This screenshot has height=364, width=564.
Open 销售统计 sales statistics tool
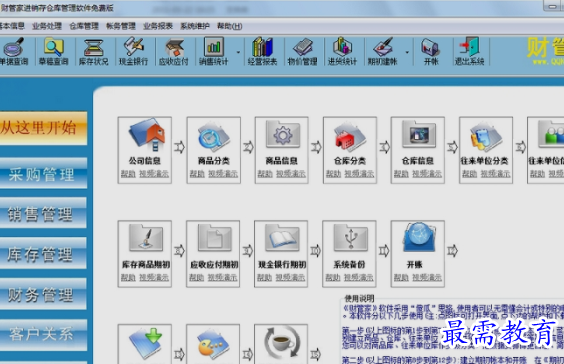click(x=214, y=52)
